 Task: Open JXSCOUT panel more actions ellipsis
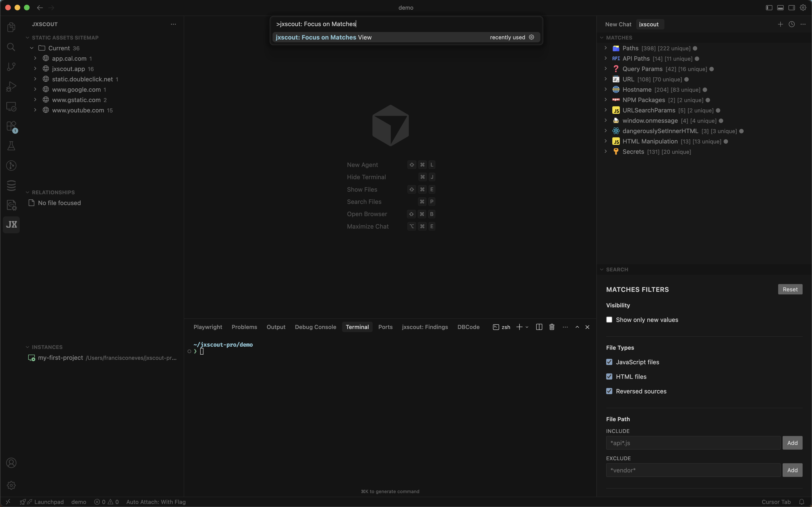[x=173, y=24]
